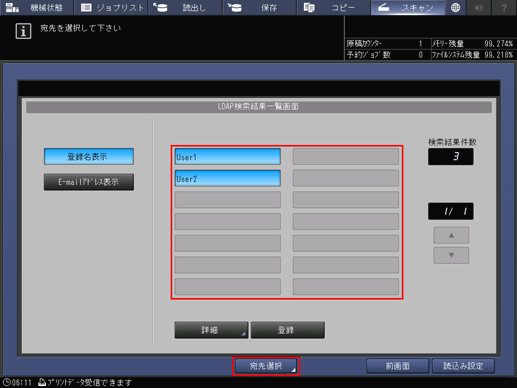Click the globe language icon

[x=455, y=7]
